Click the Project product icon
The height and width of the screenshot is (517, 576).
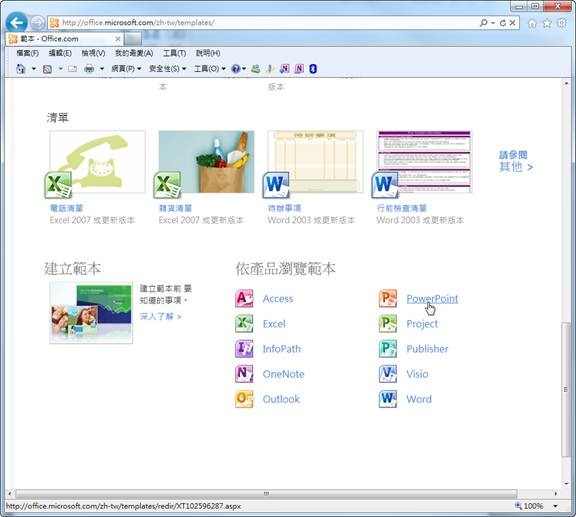click(x=388, y=323)
